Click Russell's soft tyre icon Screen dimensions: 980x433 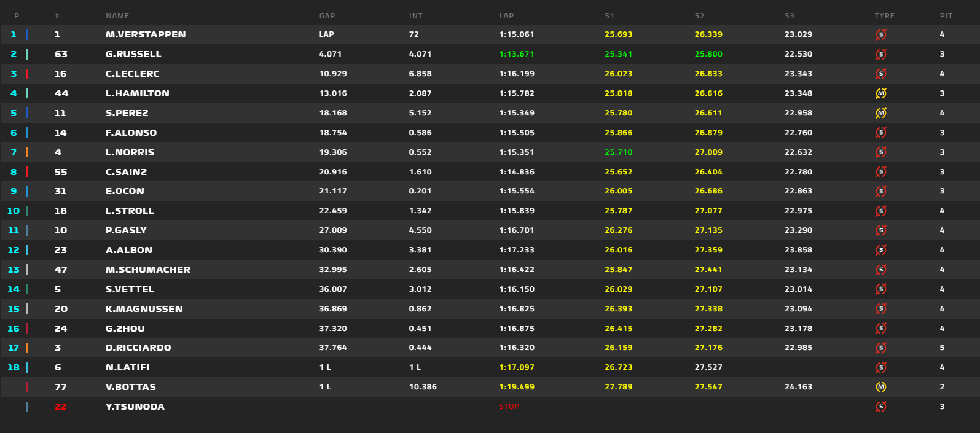point(881,55)
